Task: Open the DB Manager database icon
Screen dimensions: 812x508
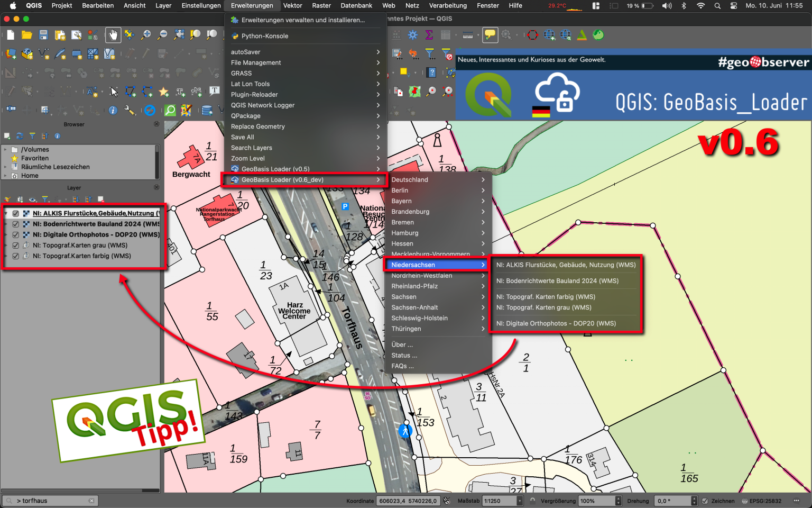Action: point(207,110)
